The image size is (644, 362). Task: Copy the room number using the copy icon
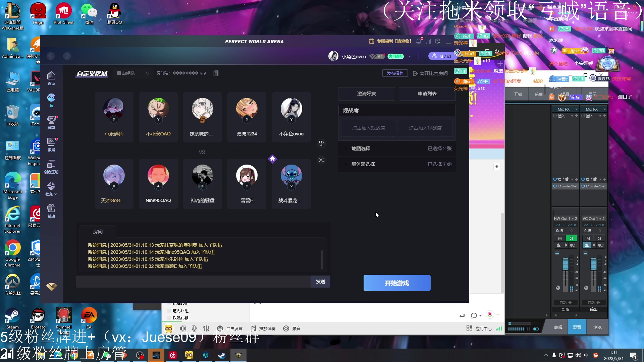(x=216, y=73)
